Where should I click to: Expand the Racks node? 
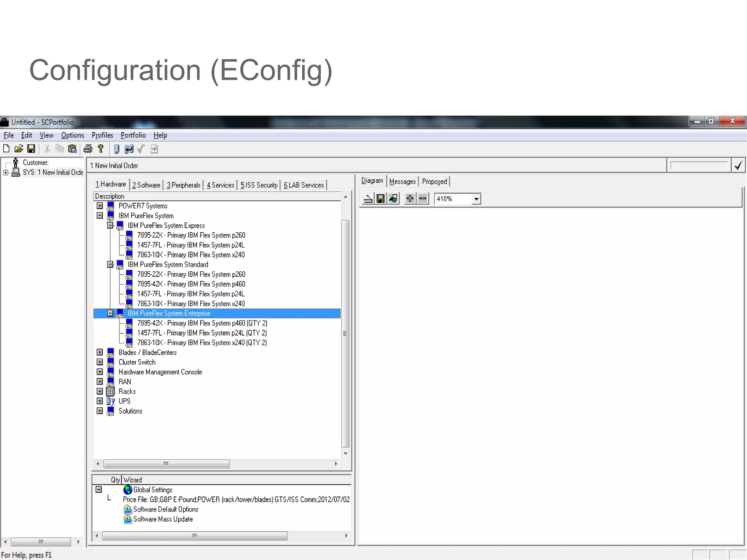100,391
